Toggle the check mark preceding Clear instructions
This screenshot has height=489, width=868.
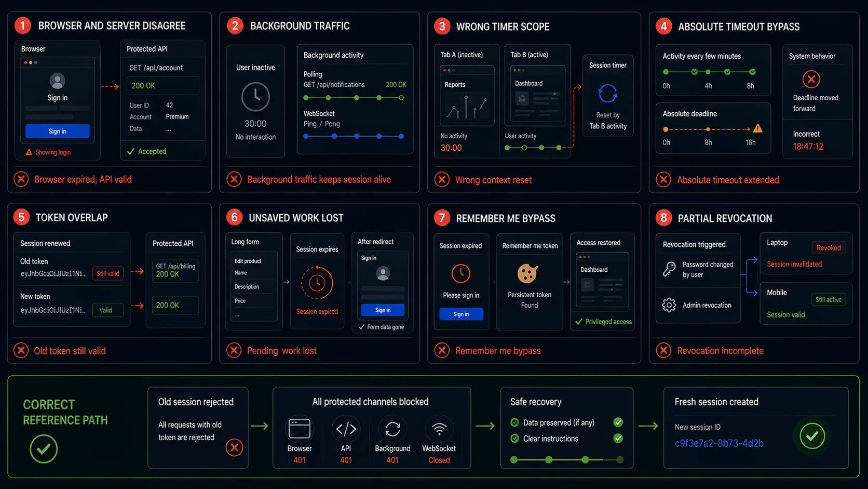[514, 439]
